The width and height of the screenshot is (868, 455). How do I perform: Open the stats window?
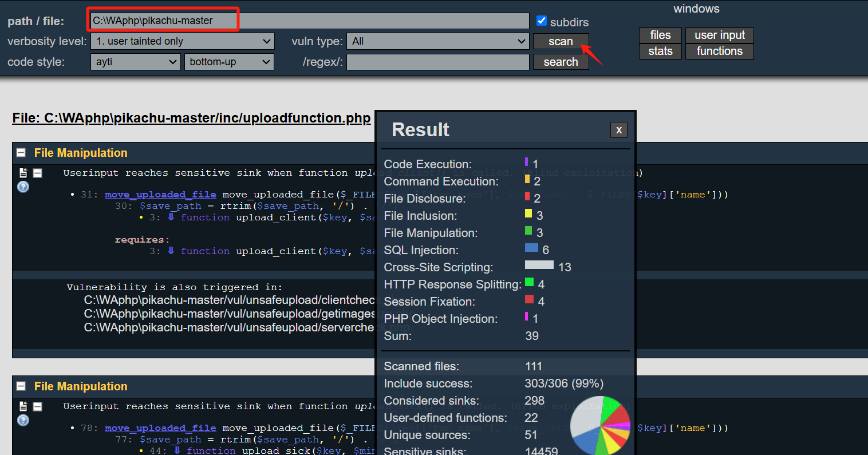[660, 51]
